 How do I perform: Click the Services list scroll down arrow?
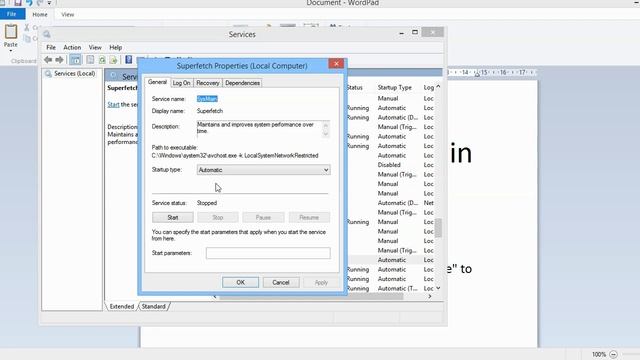[438, 288]
